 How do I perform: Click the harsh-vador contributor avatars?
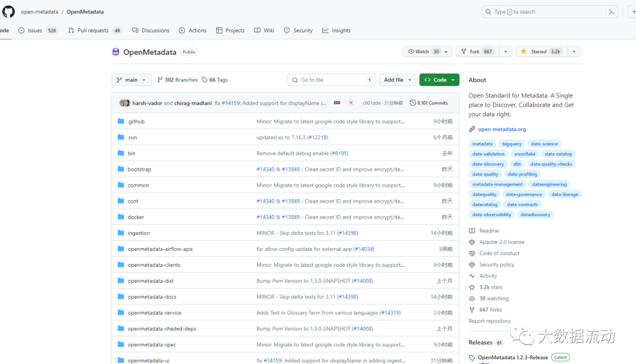coord(124,102)
